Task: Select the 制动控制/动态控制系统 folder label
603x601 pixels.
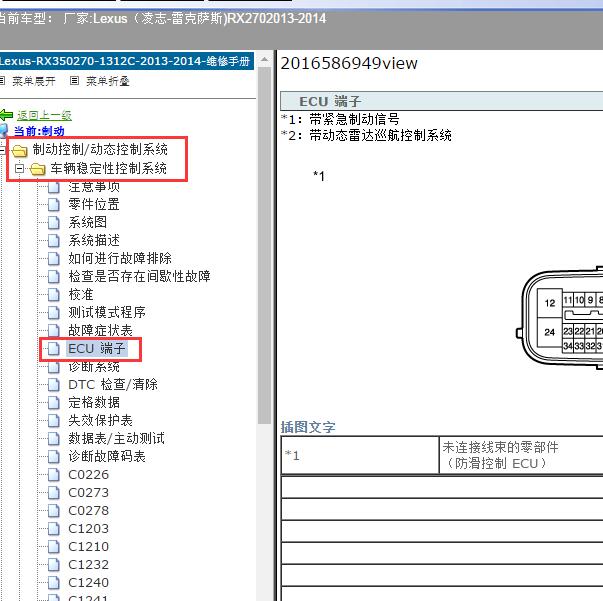Action: coord(100,149)
